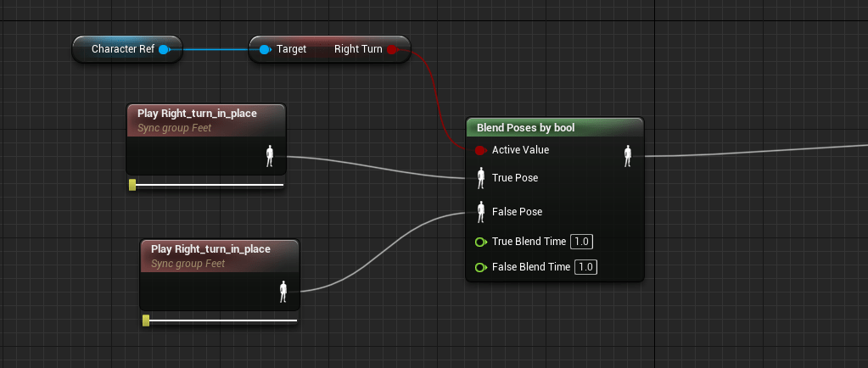Click the True Blend Time value field
Image resolution: width=868 pixels, height=368 pixels.
point(581,242)
